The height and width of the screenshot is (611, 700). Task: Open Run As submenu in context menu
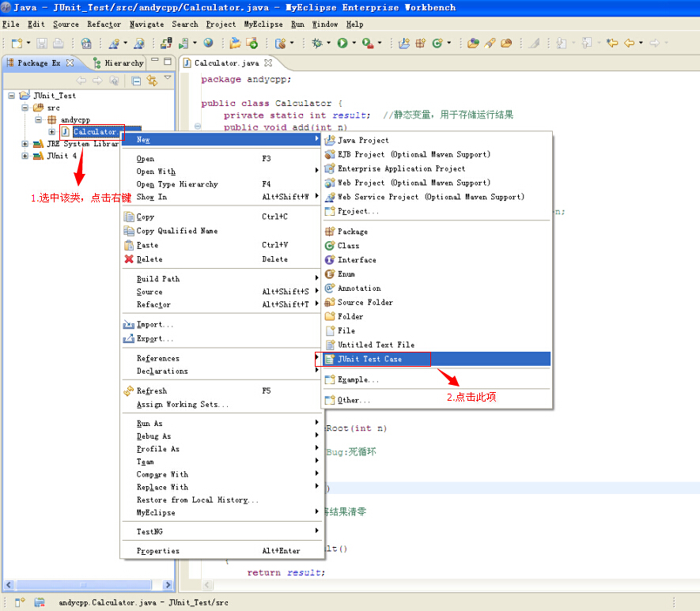coord(221,423)
